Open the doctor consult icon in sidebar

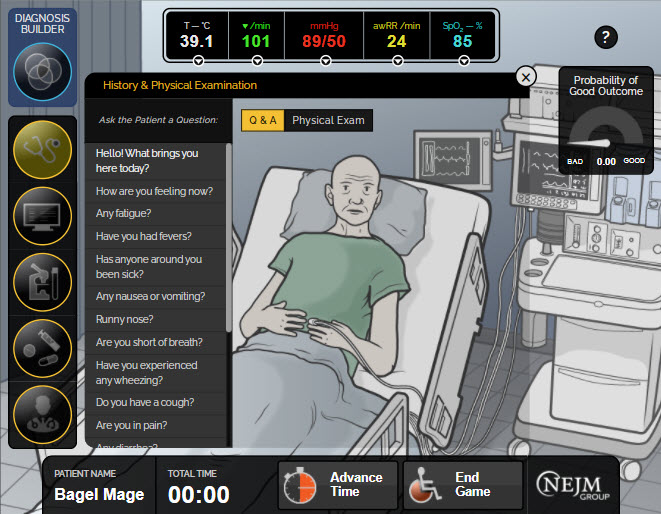42,414
